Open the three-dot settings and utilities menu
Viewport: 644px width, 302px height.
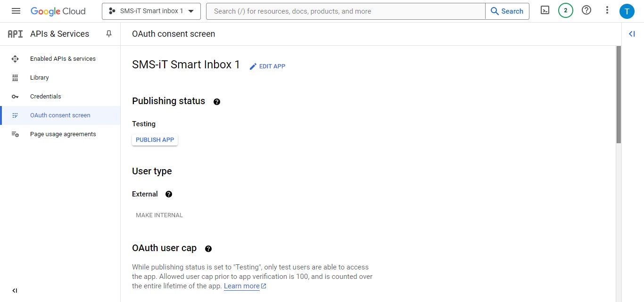607,10
